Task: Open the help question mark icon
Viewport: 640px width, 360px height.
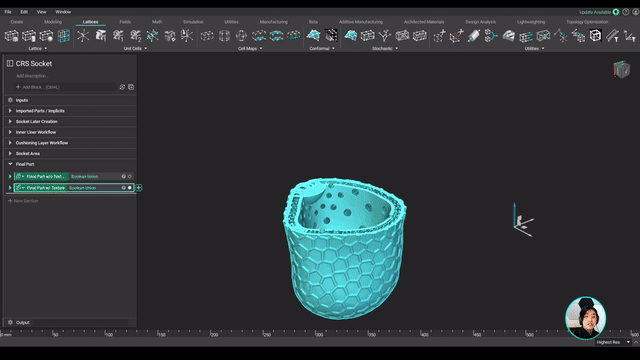Action: 626,12
